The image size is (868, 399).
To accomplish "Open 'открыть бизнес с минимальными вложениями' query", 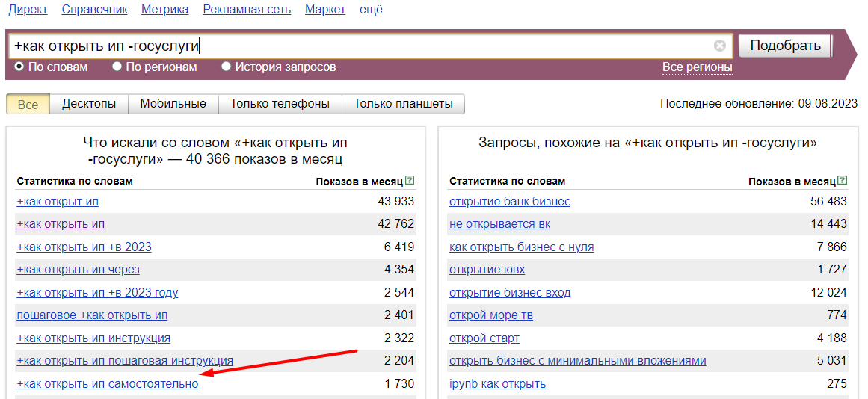I will click(x=578, y=361).
